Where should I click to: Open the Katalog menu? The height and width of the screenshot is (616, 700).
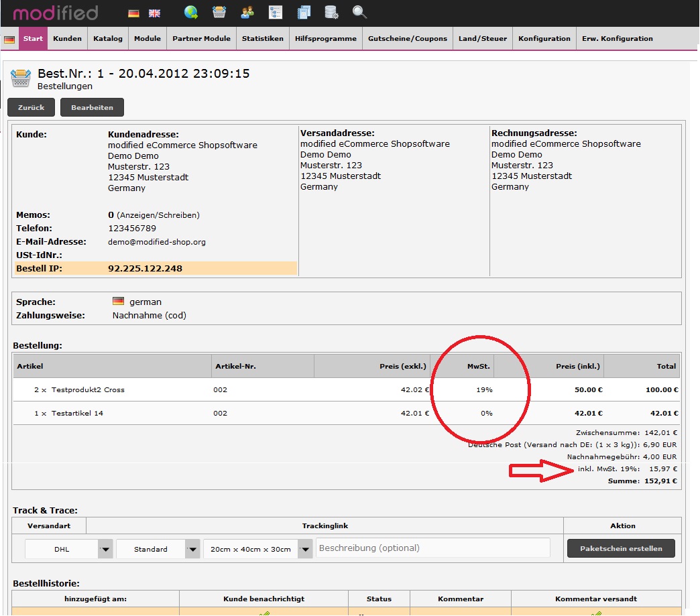click(108, 39)
